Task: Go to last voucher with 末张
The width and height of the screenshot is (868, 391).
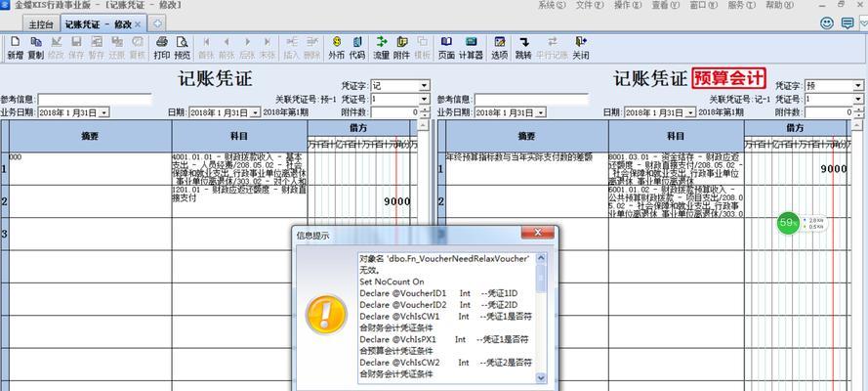Action: pyautogui.click(x=268, y=48)
